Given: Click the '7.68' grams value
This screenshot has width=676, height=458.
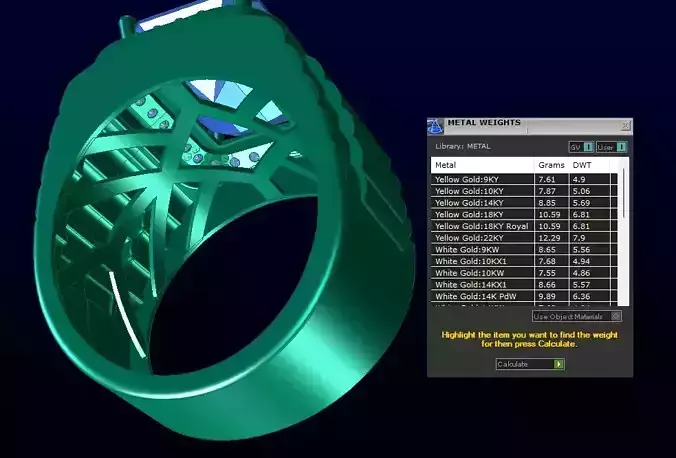Looking at the screenshot, I should coord(547,261).
